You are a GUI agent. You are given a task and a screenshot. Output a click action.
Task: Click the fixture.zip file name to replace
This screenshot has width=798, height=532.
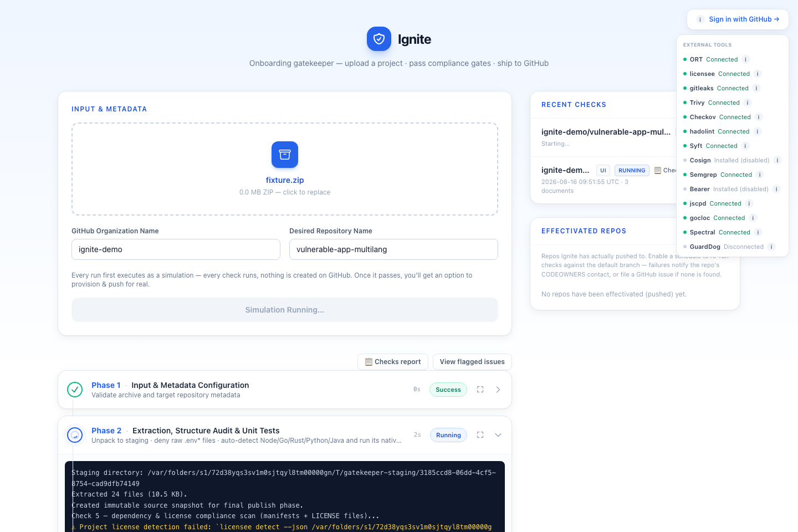tap(285, 180)
